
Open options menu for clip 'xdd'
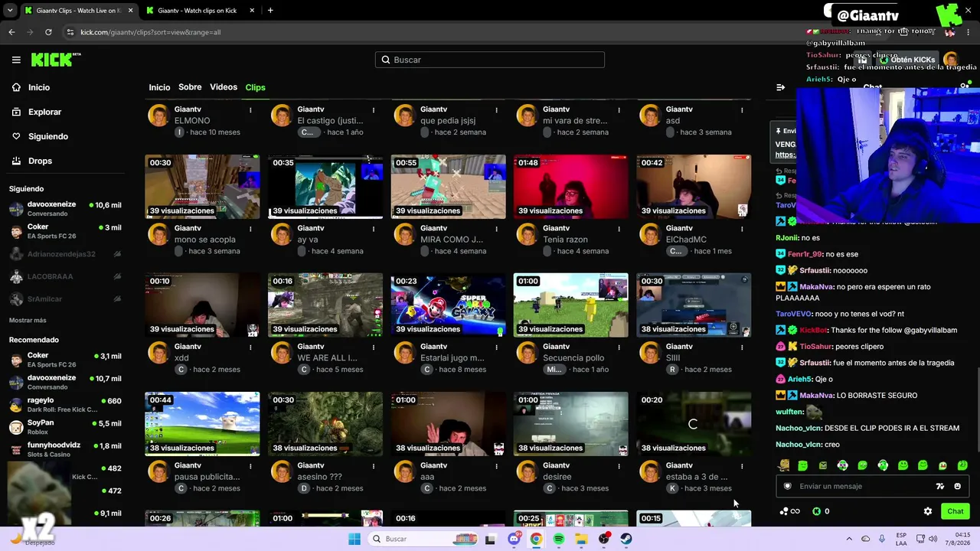click(x=250, y=347)
